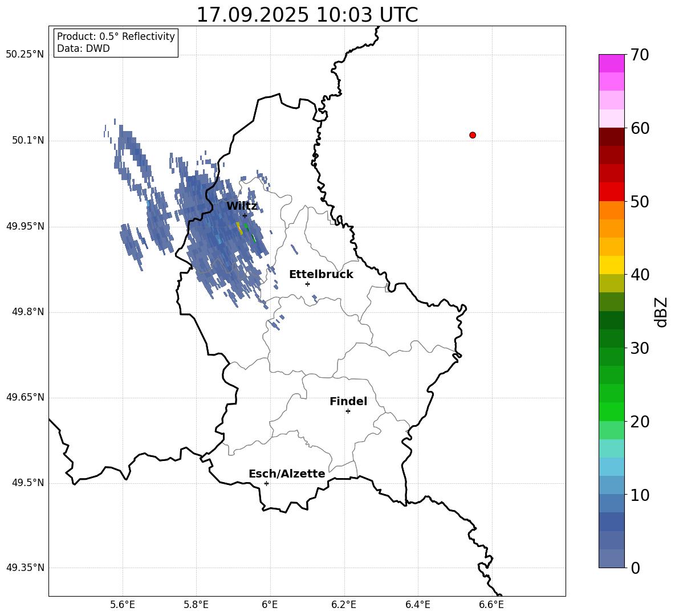Click the colorbar tick value 60

(x=640, y=128)
